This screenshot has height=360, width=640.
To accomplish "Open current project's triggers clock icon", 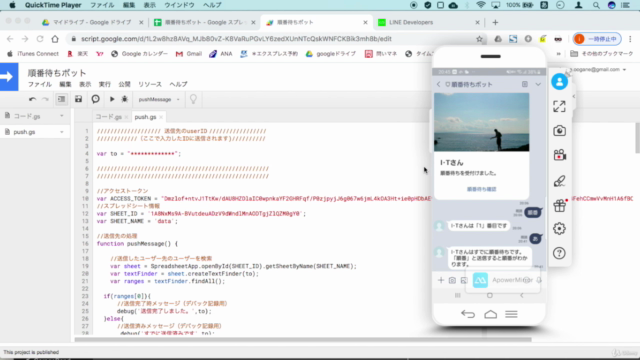I will (x=96, y=99).
